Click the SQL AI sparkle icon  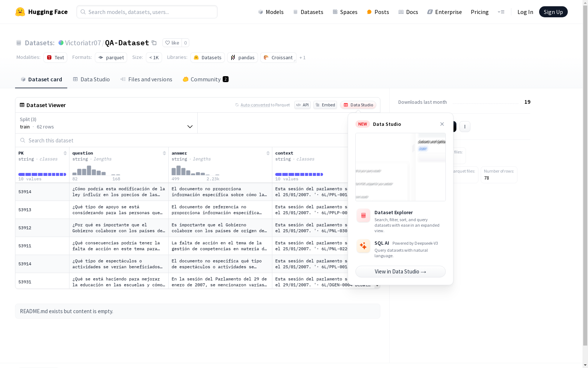point(363,246)
